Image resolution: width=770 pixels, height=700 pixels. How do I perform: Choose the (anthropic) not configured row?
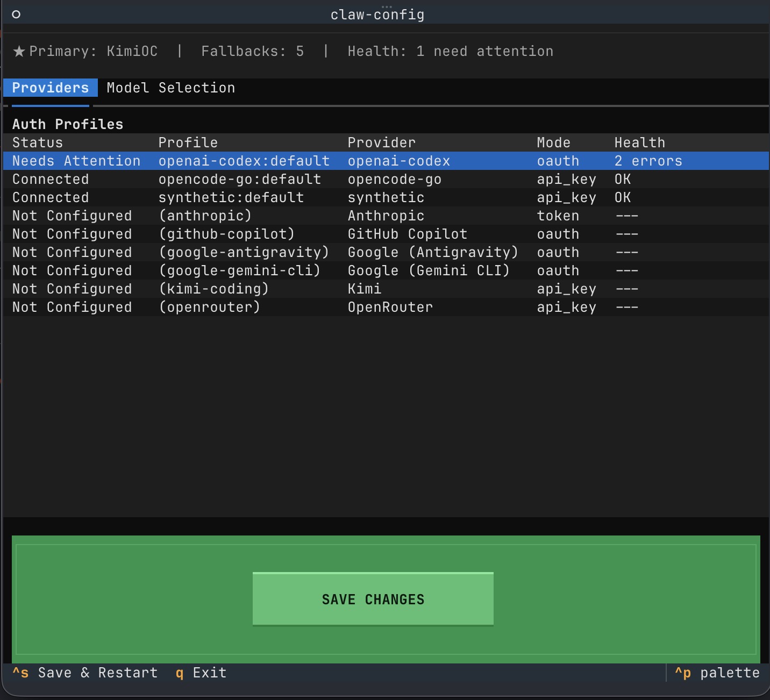[x=205, y=216]
